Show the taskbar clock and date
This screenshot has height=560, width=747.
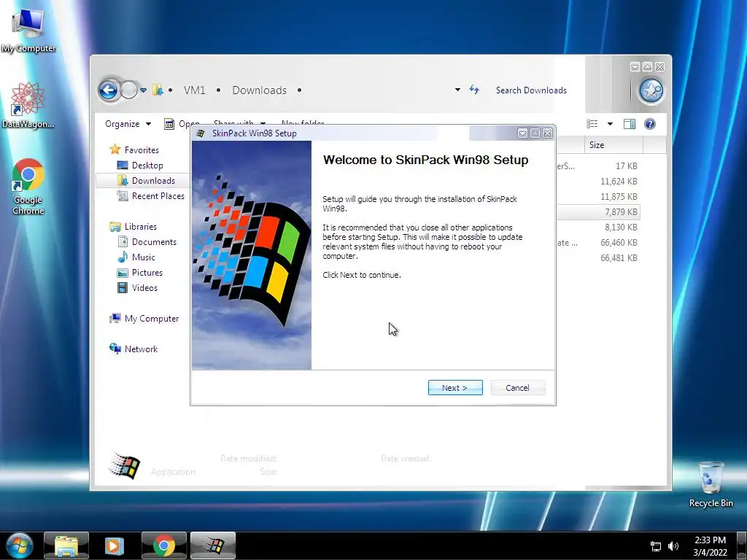tap(711, 546)
